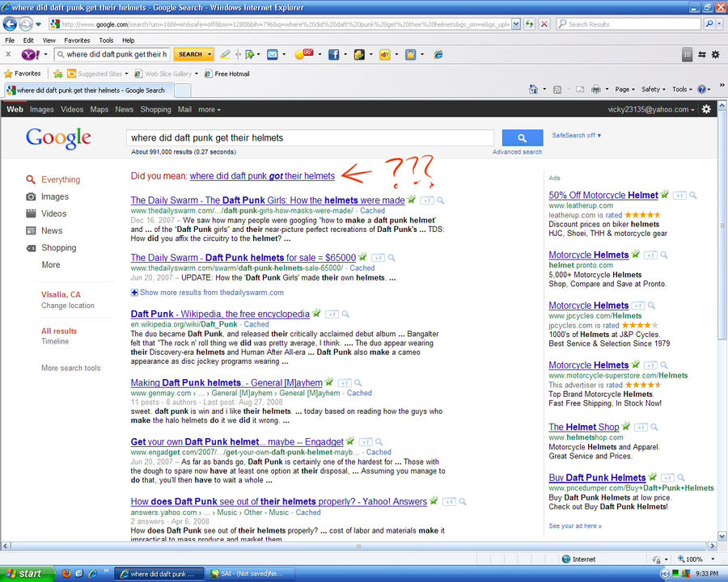
Task: Click 'Change location' under Visalia, CA
Action: tap(68, 306)
